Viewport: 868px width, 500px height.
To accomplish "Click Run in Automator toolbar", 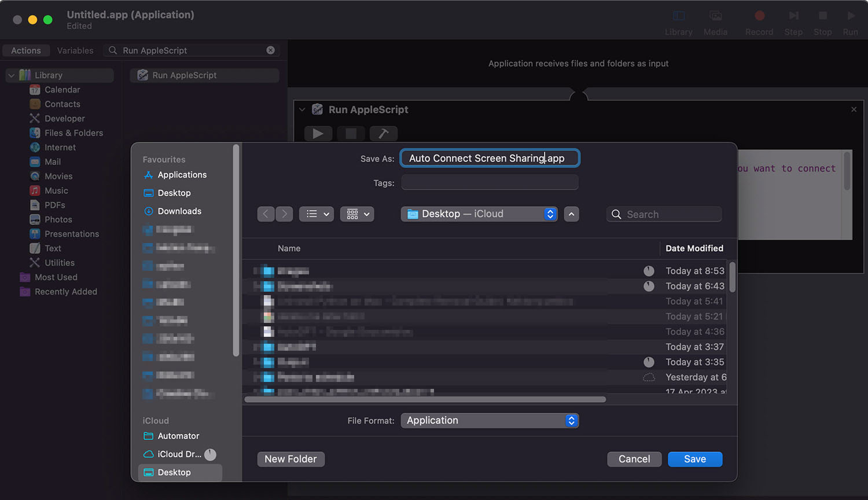I will coord(850,23).
